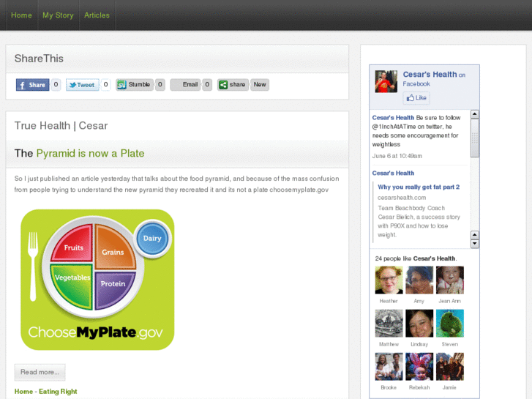The width and height of the screenshot is (532, 399).
Task: Click Heather's profile photo
Action: pyautogui.click(x=389, y=280)
